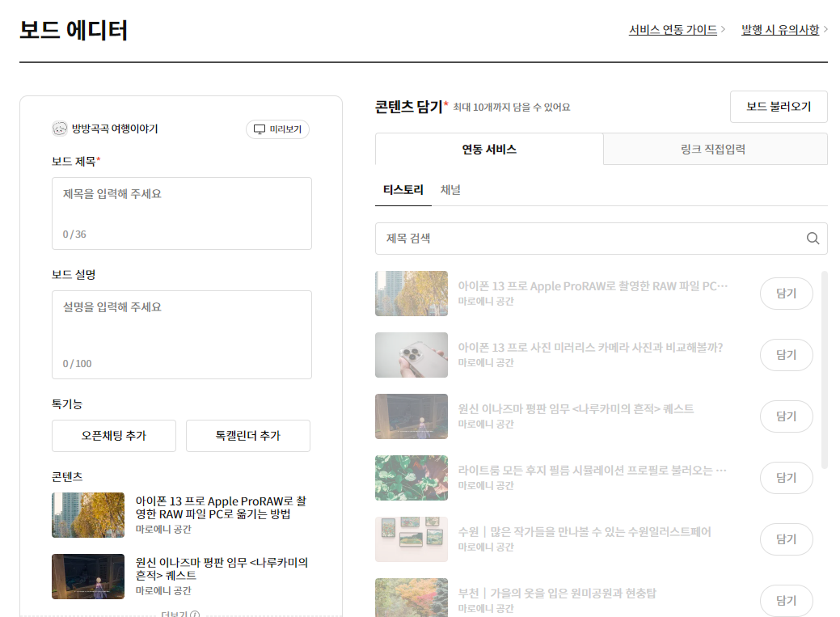Click the 보드 불러오기 button
This screenshot has width=840, height=617.
point(778,106)
